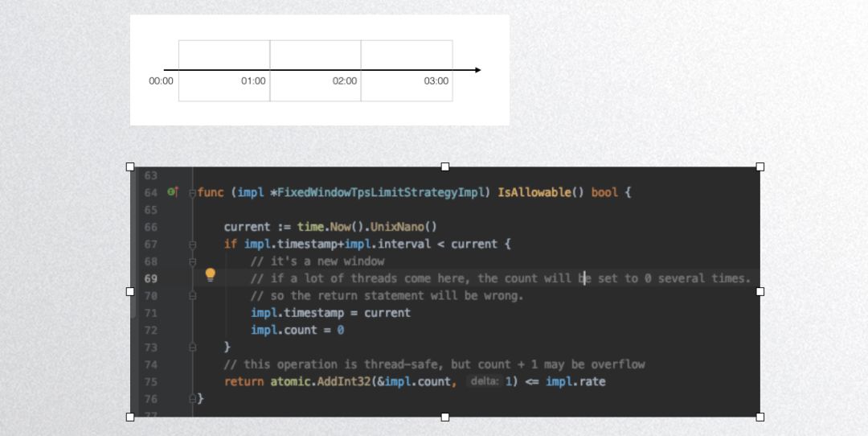Click the bottom-middle resize handle of the code image
The image size is (868, 436).
(x=445, y=417)
